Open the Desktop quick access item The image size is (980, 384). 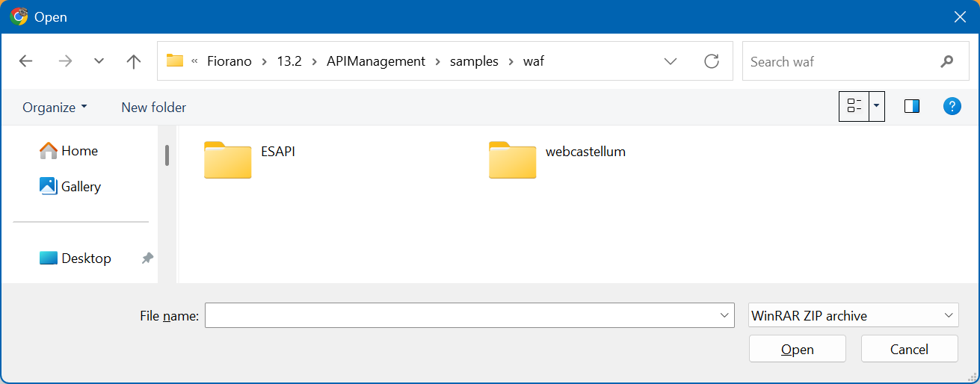[x=86, y=258]
